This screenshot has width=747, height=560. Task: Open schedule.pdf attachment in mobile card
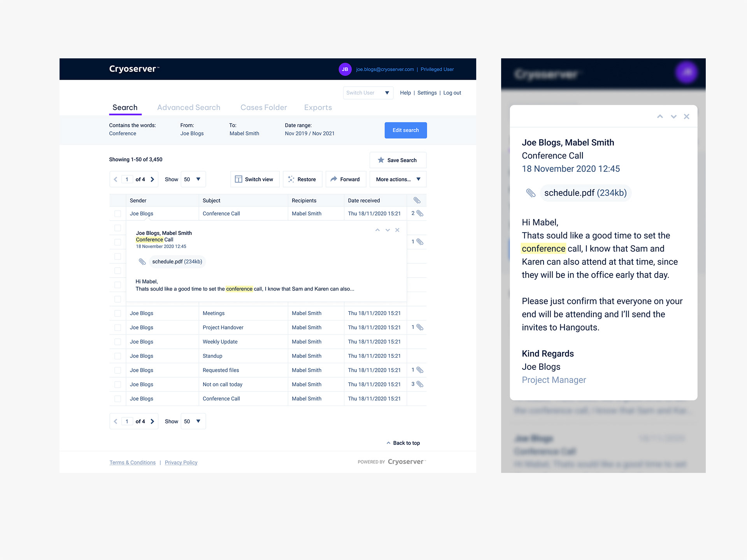pos(585,193)
